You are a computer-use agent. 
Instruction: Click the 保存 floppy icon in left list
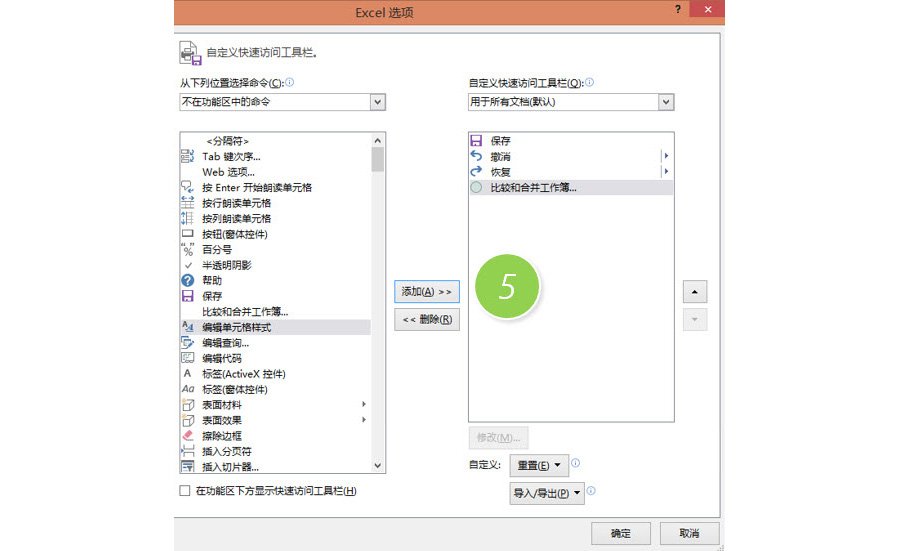click(x=188, y=296)
